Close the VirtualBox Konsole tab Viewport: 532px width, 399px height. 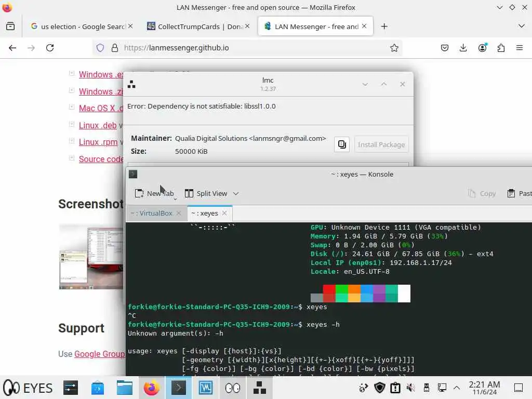click(179, 213)
